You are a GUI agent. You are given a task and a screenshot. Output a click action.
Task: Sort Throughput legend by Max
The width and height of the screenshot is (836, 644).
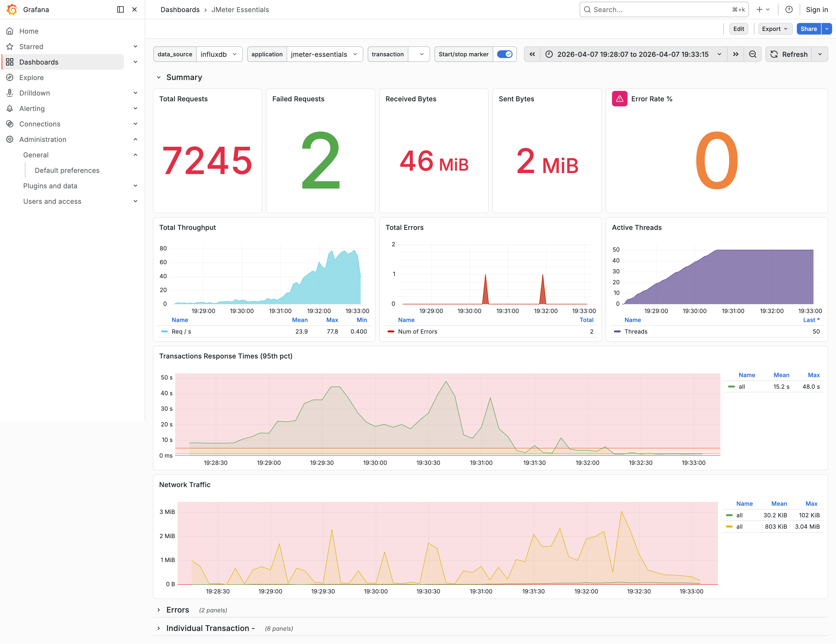[x=332, y=320]
